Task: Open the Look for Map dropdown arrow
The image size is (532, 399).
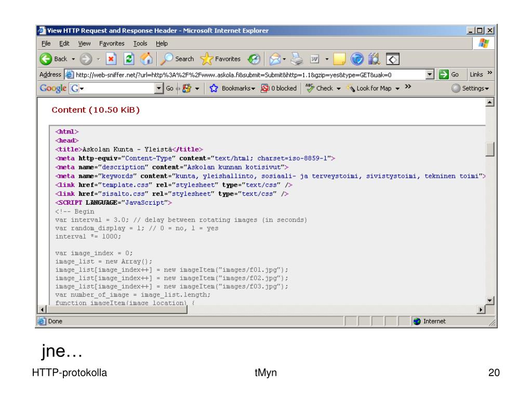Action: 397,88
